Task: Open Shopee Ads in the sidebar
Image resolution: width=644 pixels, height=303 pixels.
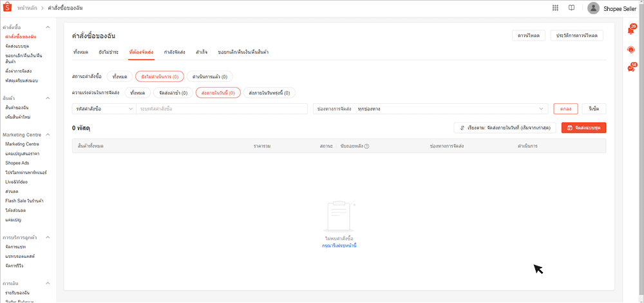Action: (x=17, y=163)
